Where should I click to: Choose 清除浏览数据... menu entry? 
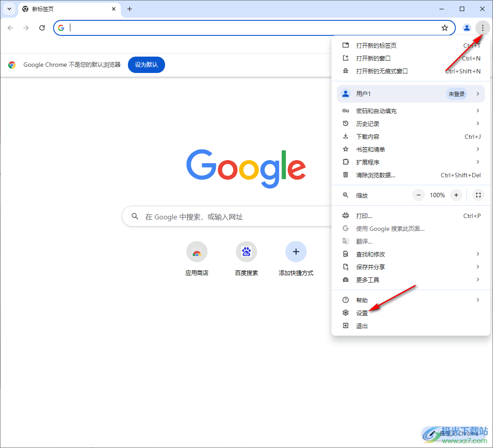coord(411,175)
